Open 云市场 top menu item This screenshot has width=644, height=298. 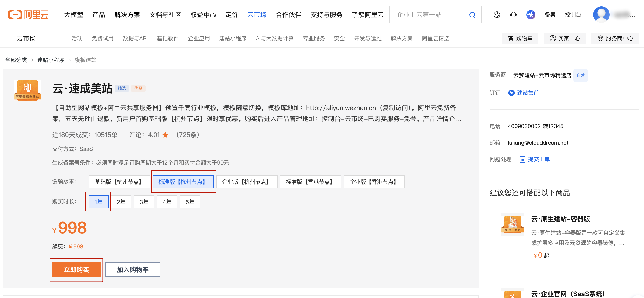(257, 15)
